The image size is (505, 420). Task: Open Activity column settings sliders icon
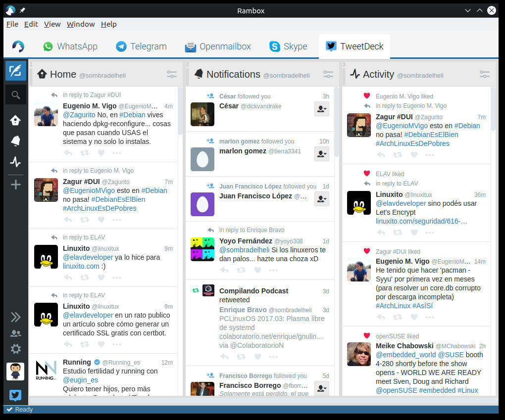[x=484, y=74]
